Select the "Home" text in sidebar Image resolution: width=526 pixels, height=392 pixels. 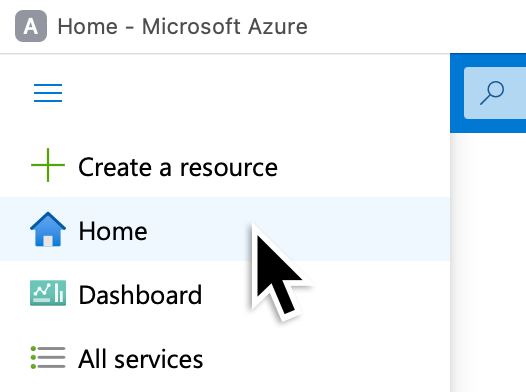113,231
